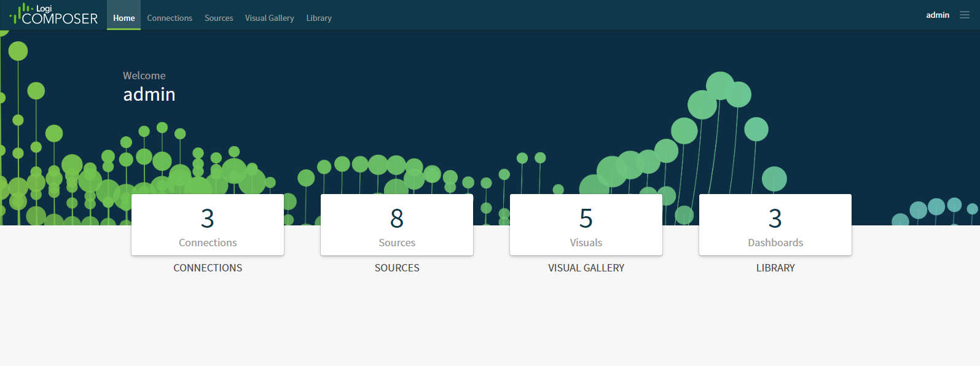
Task: Click the 'Welcome' greeting text
Action: pyautogui.click(x=144, y=76)
